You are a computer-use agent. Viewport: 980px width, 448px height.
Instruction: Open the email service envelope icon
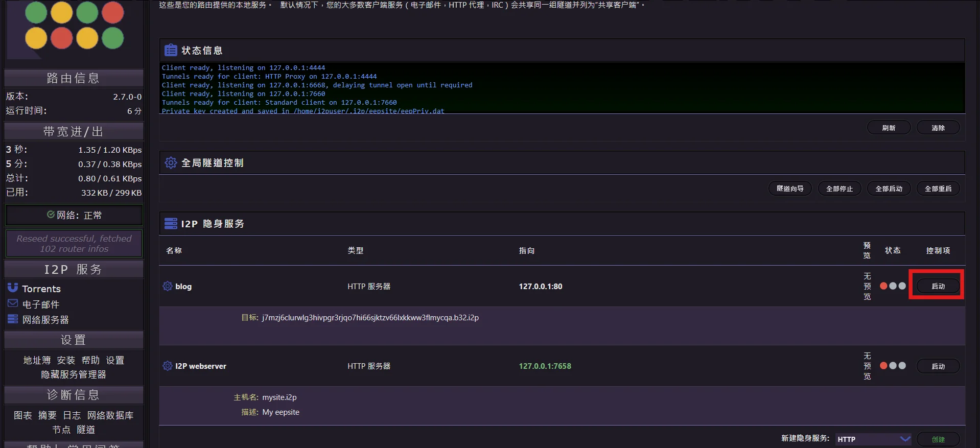[13, 303]
